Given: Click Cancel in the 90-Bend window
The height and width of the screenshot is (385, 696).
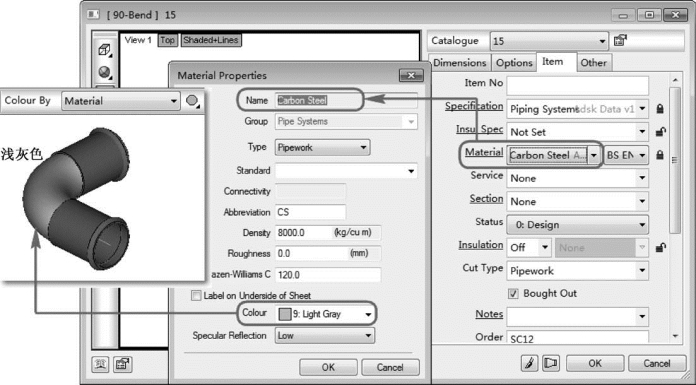Looking at the screenshot, I should click(657, 363).
